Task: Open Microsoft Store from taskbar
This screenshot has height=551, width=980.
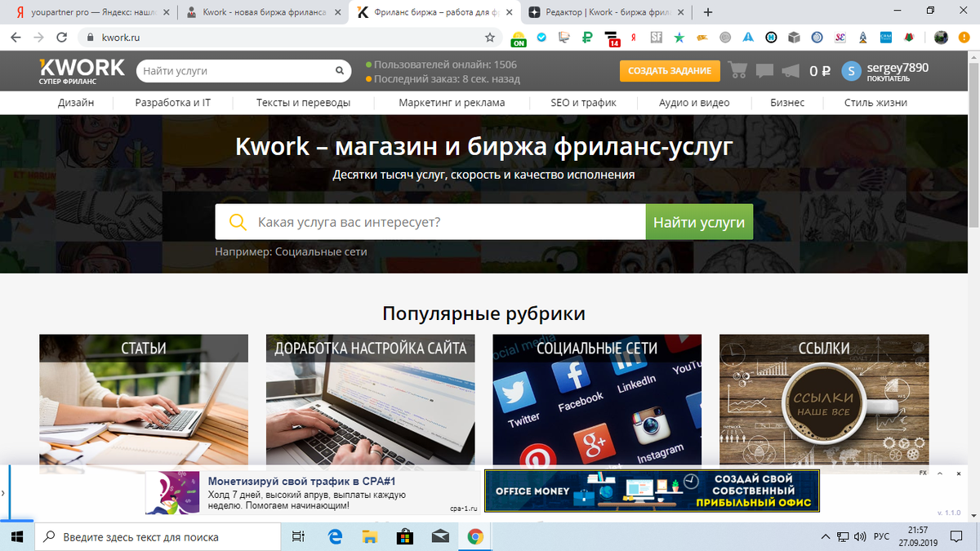Action: pos(405,536)
